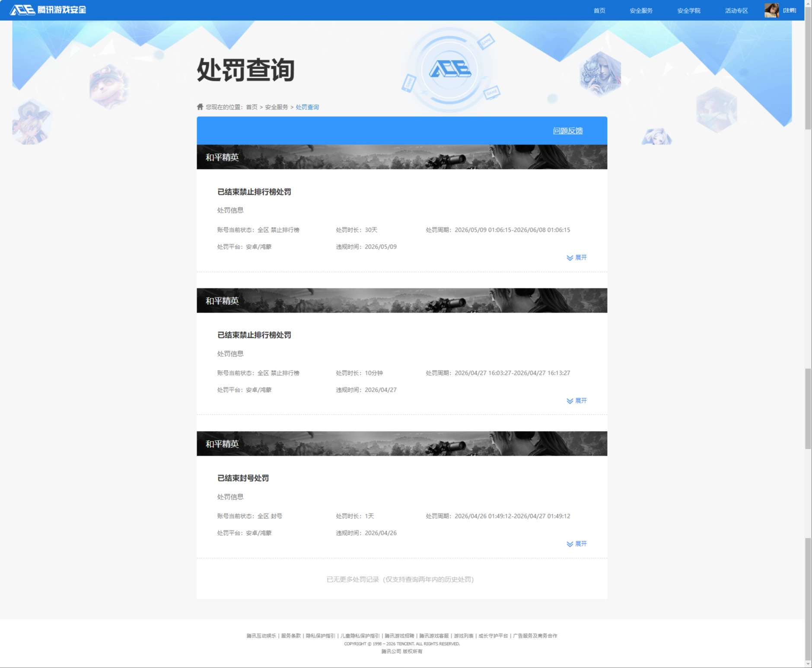Image resolution: width=812 pixels, height=668 pixels.
Task: Click the 和平精英 banner above 10分钟 record
Action: [402, 300]
